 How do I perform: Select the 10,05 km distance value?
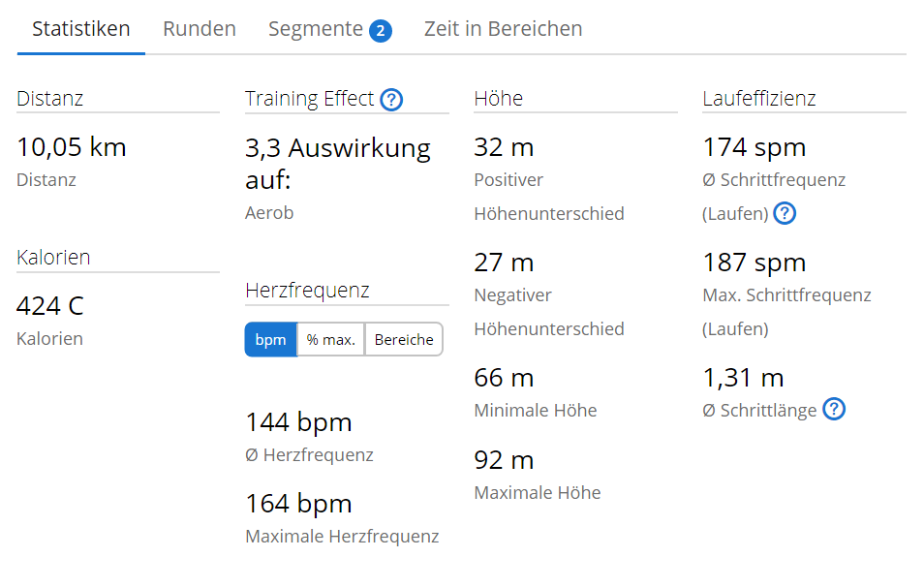(72, 147)
